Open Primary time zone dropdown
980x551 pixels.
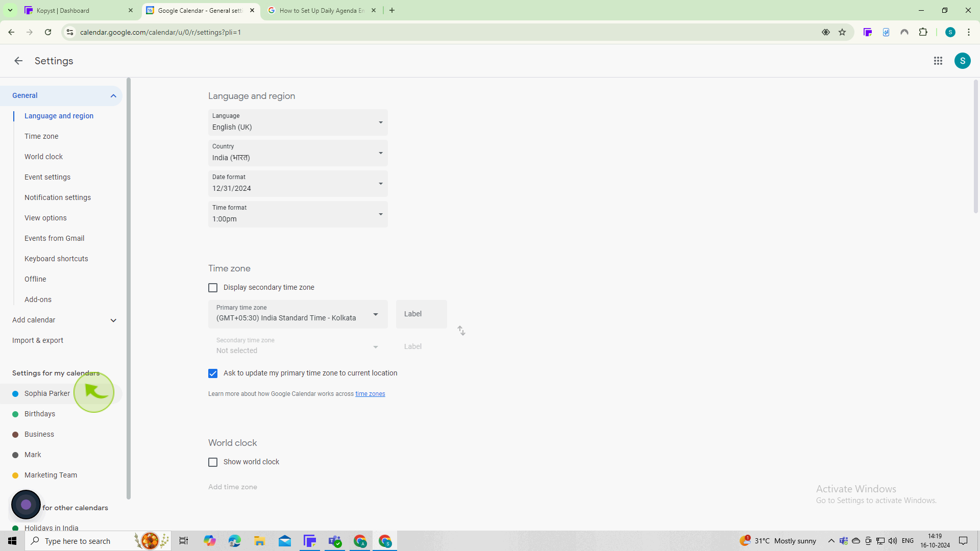click(298, 314)
